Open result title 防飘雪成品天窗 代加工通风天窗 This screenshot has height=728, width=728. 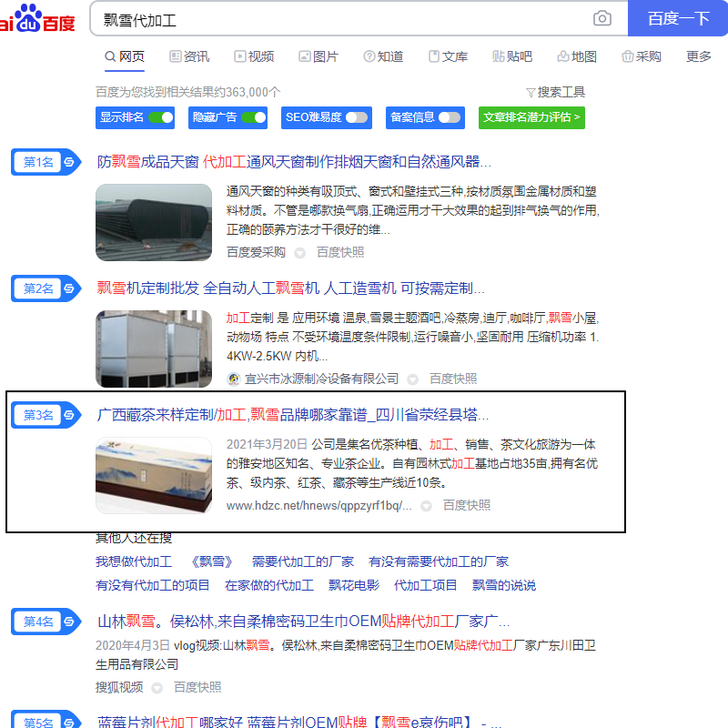tap(294, 162)
